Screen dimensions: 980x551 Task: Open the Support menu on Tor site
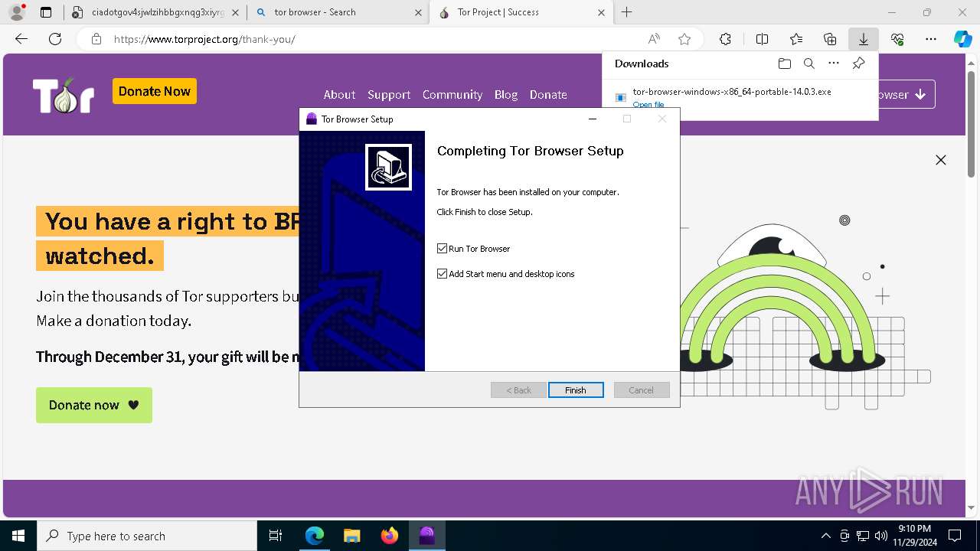[389, 95]
